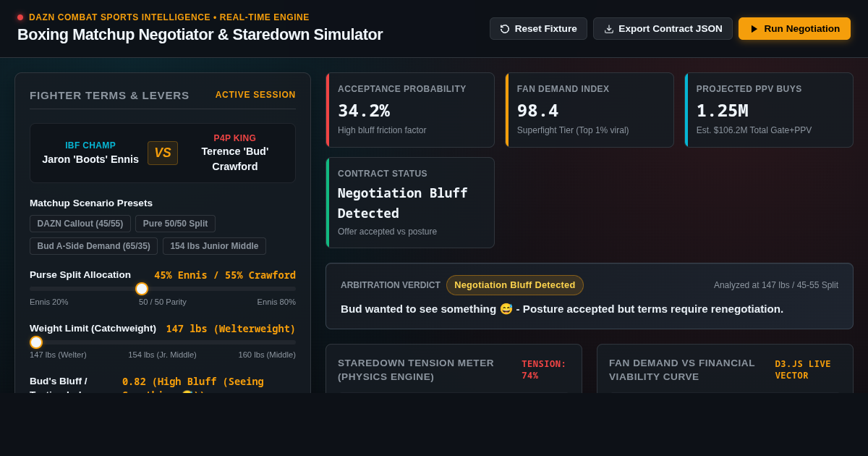The width and height of the screenshot is (868, 456).
Task: Click the TENSION: 74% readout
Action: 544,370
